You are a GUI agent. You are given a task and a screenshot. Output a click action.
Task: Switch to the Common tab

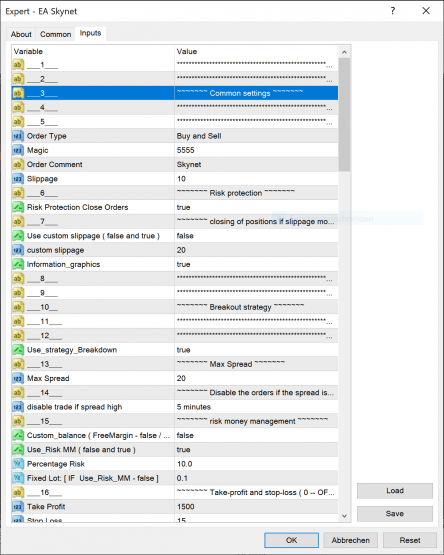click(x=55, y=34)
